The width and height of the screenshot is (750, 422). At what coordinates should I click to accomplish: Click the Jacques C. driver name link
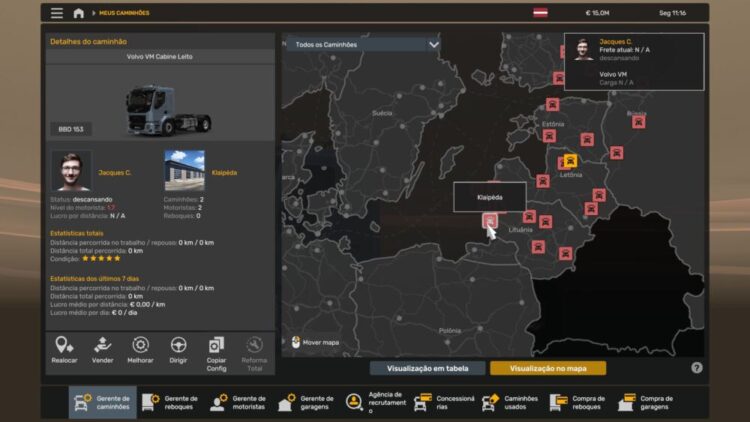pyautogui.click(x=114, y=173)
